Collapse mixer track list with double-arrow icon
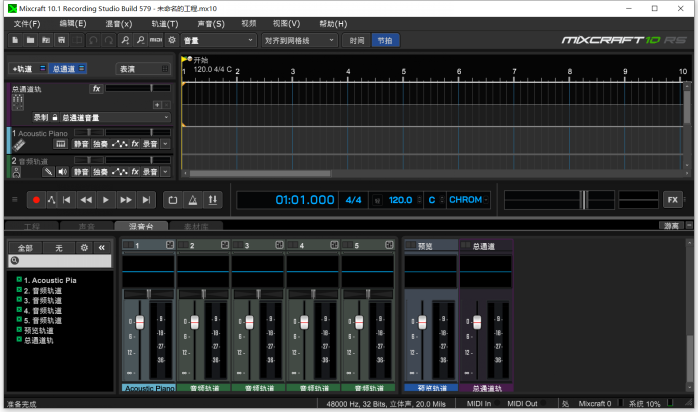 click(101, 247)
